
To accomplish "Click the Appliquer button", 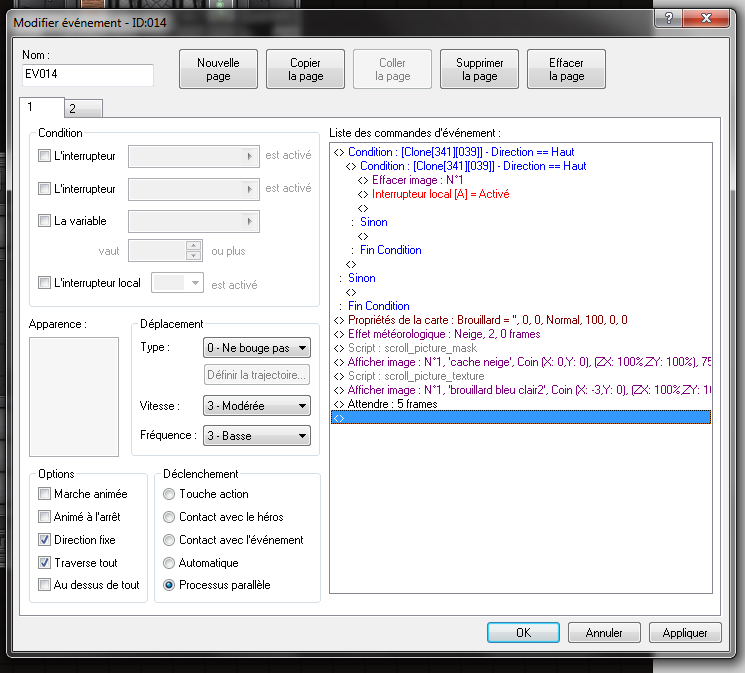I will (x=685, y=633).
